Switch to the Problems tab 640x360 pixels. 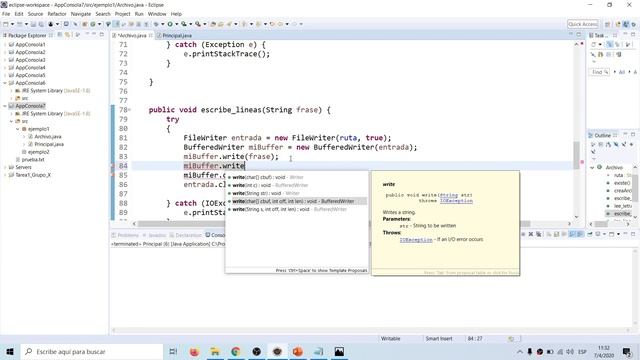click(x=126, y=235)
